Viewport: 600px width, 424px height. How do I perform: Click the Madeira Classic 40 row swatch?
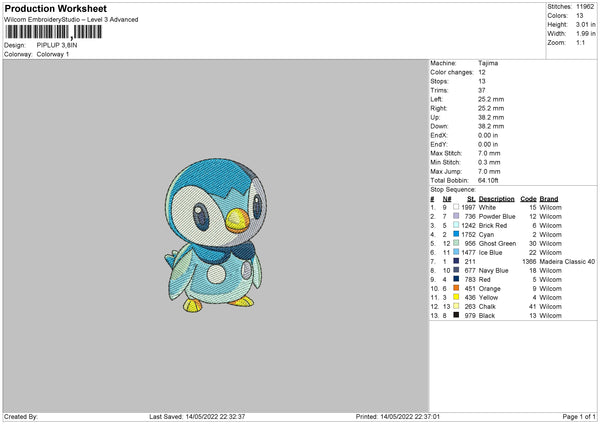pyautogui.click(x=456, y=261)
